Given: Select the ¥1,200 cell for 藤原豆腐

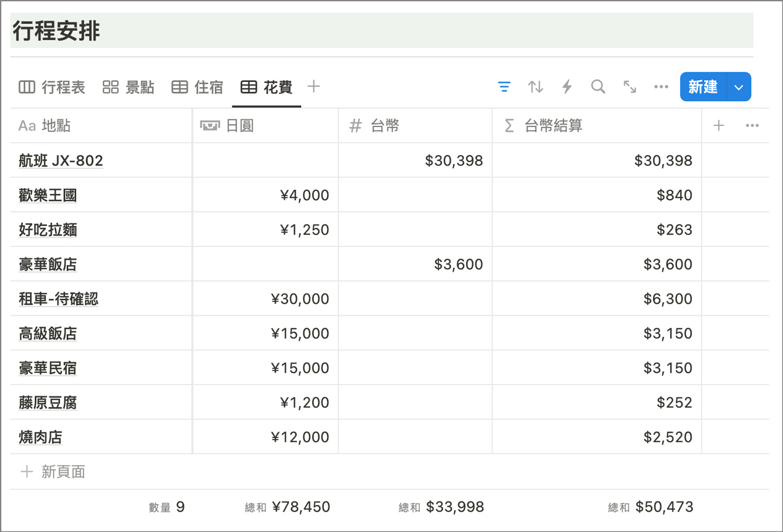Looking at the screenshot, I should tap(265, 402).
